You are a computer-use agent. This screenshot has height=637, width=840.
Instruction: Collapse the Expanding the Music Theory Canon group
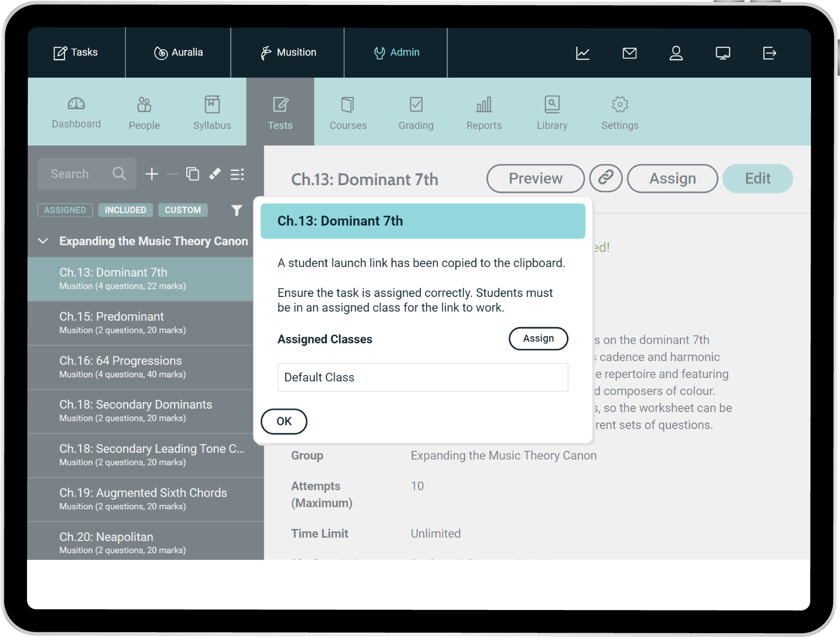(x=43, y=241)
